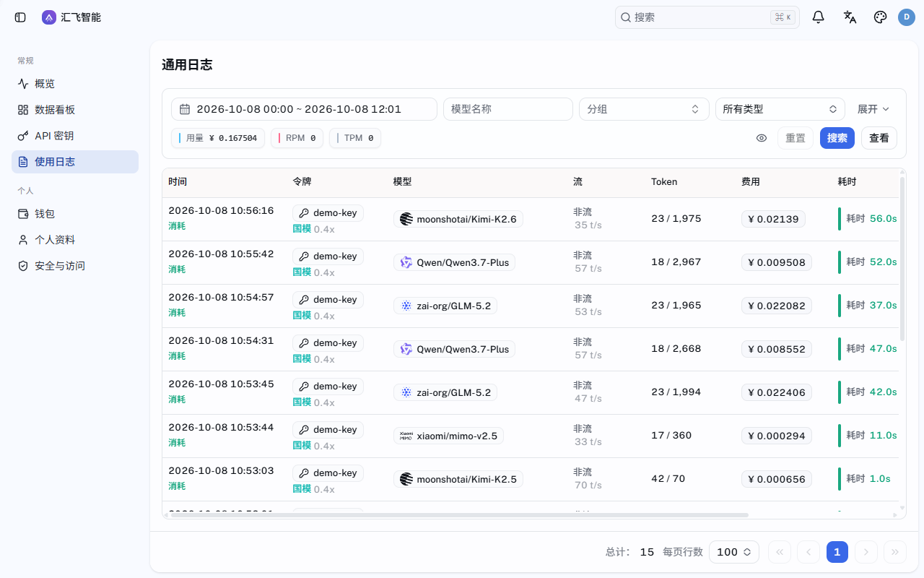Open the language switcher icon

850,17
